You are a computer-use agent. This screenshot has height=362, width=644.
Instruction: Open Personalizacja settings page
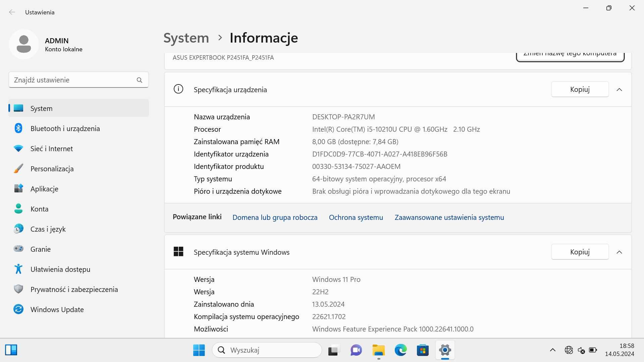[78, 169]
